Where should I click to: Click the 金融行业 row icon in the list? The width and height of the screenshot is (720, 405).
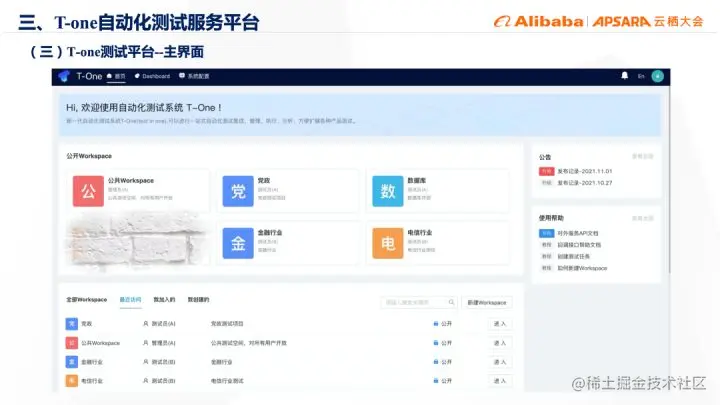point(72,362)
